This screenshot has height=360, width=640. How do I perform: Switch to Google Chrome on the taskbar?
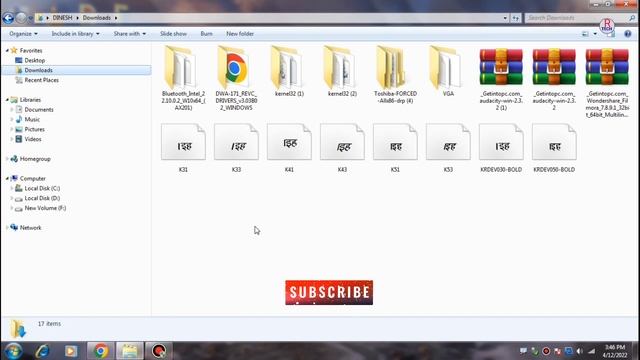100,351
